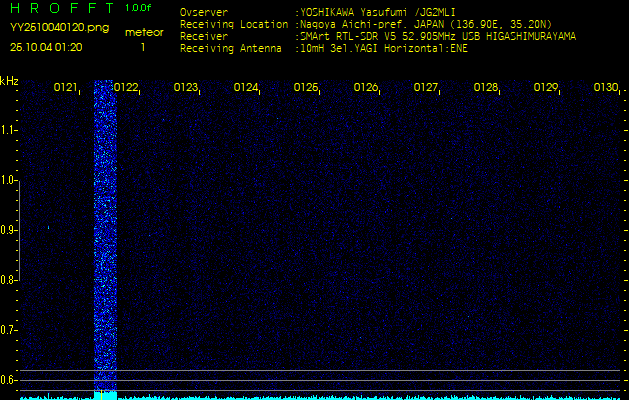Viewport: 629px width, 400px height.
Task: Click the 0.9 kHz axis label
Action: (7, 230)
